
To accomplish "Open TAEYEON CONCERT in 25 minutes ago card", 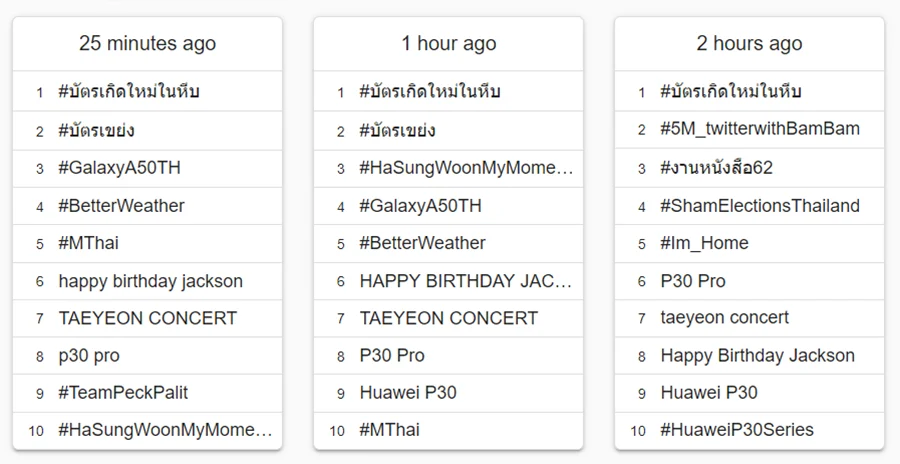I will click(x=148, y=318).
